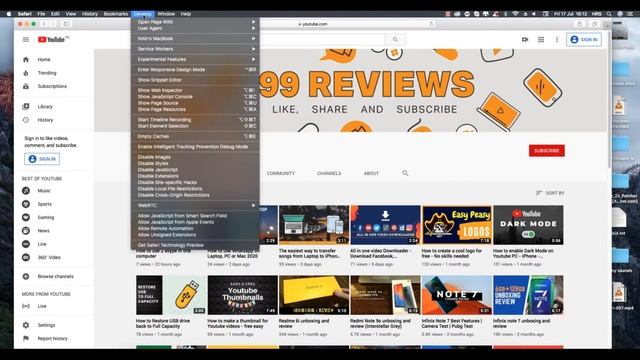Click the Apple menu icon
The width and height of the screenshot is (640, 360).
click(x=9, y=13)
